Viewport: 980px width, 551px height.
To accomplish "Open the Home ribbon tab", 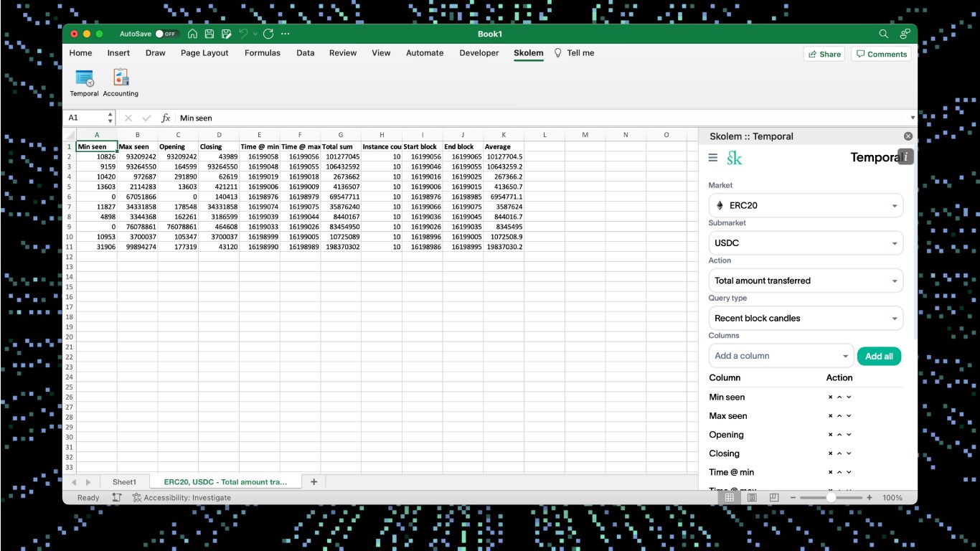I will tap(80, 53).
